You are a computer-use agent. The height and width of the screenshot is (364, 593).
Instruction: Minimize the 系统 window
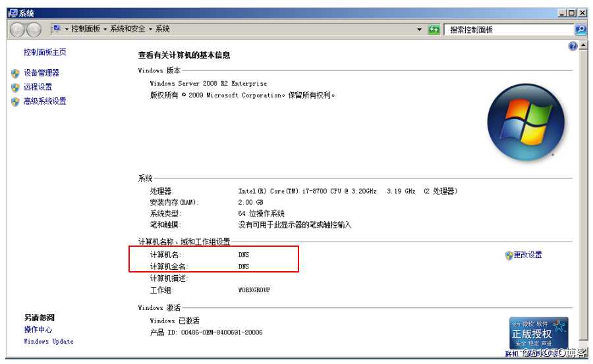pyautogui.click(x=562, y=13)
